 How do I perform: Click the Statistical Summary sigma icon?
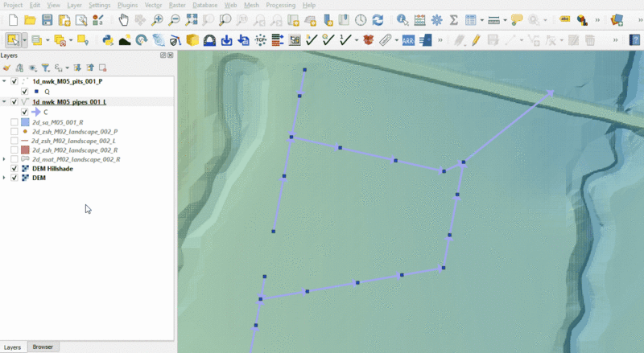tap(454, 19)
